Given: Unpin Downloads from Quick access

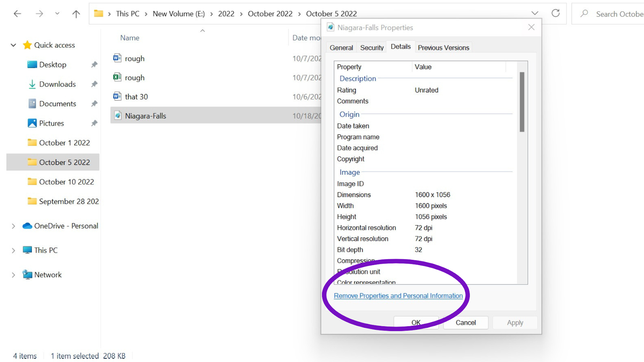Looking at the screenshot, I should [94, 84].
